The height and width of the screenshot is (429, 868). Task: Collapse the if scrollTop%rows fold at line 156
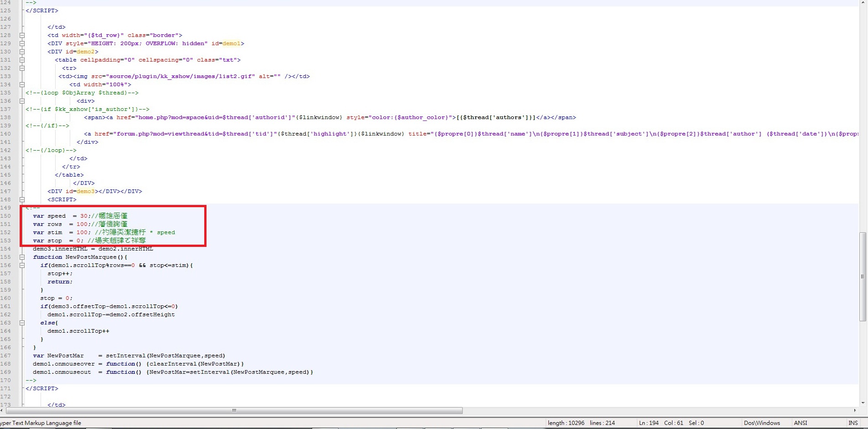coord(22,265)
